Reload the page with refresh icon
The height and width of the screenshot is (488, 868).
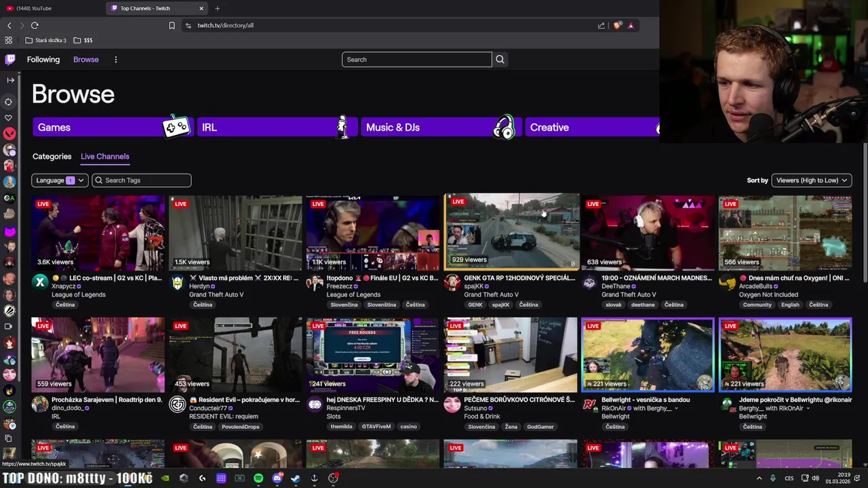35,26
